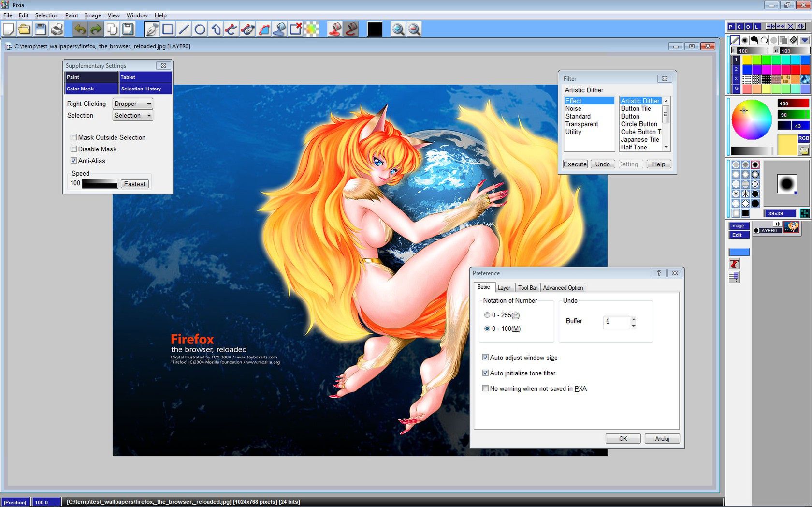Viewport: 812px width, 507px height.
Task: Choose the straight line tool
Action: (184, 30)
